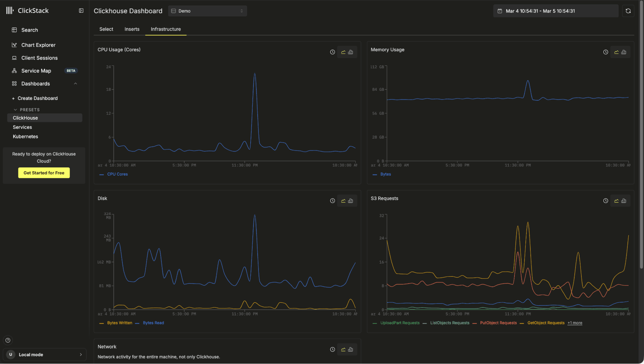The image size is (644, 364).
Task: Click the refresh icon near date range
Action: [628, 11]
